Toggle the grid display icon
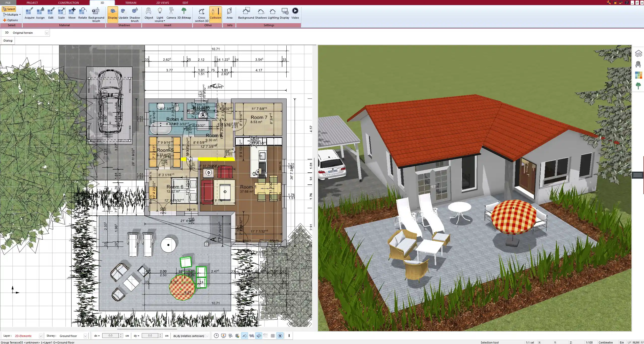Image resolution: width=644 pixels, height=344 pixels. point(273,336)
